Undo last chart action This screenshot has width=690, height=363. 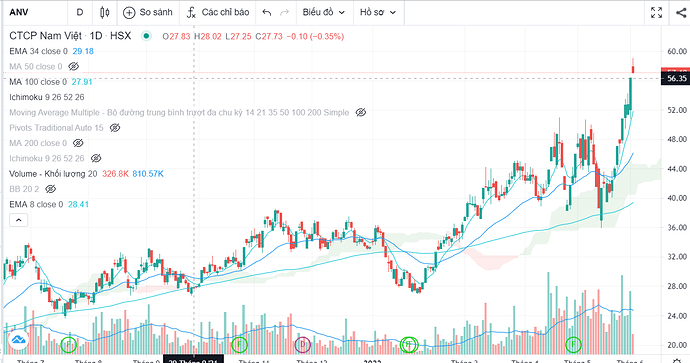pos(267,12)
